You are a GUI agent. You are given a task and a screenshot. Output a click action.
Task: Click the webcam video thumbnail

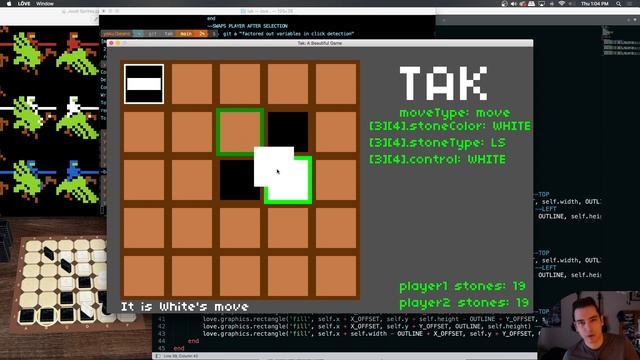[589, 326]
